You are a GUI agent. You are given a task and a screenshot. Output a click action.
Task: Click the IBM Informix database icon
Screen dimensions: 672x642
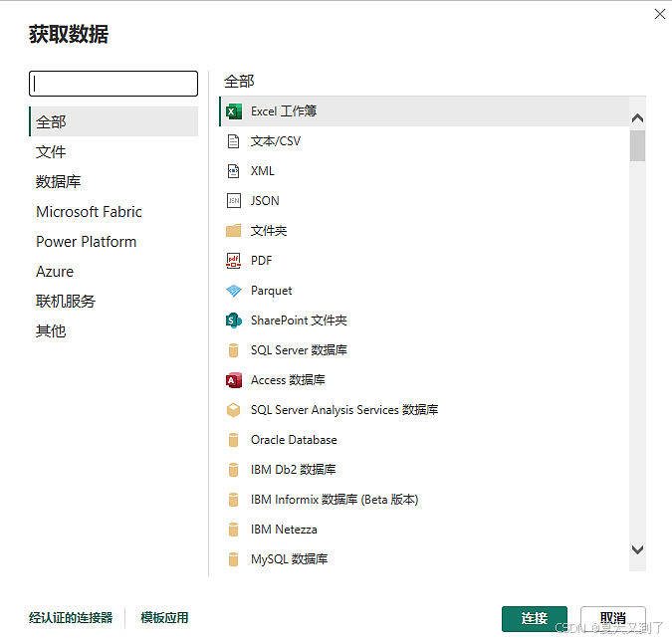pyautogui.click(x=233, y=500)
